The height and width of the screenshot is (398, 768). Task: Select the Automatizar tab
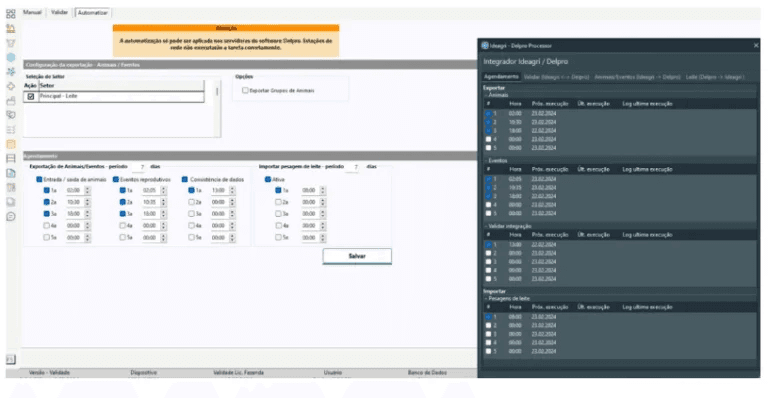(93, 13)
